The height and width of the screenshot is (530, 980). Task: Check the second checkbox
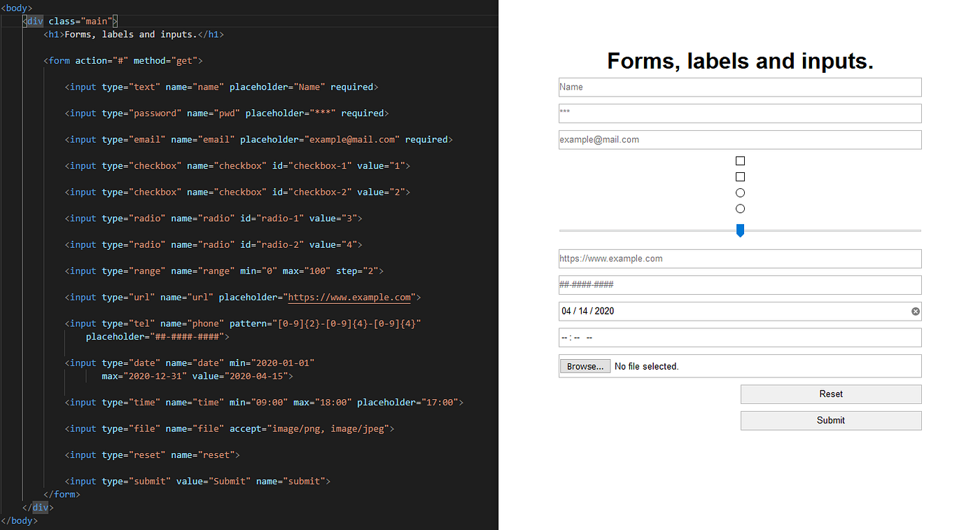pyautogui.click(x=740, y=176)
